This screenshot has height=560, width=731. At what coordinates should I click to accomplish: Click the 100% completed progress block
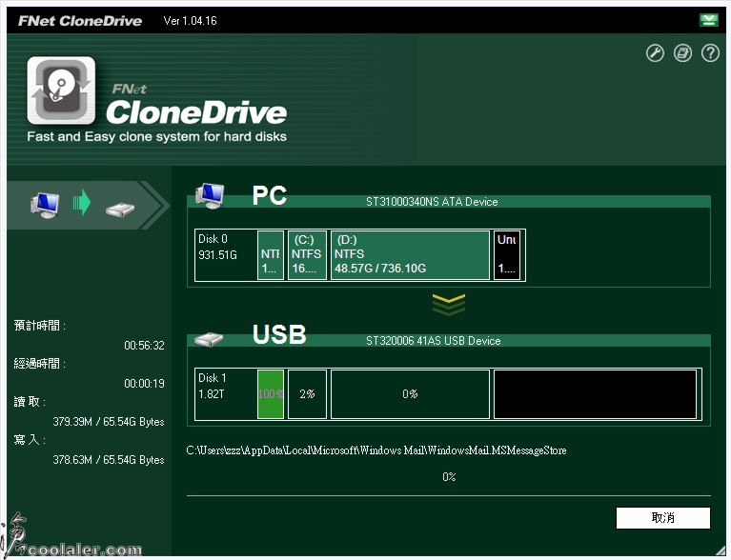click(x=271, y=394)
